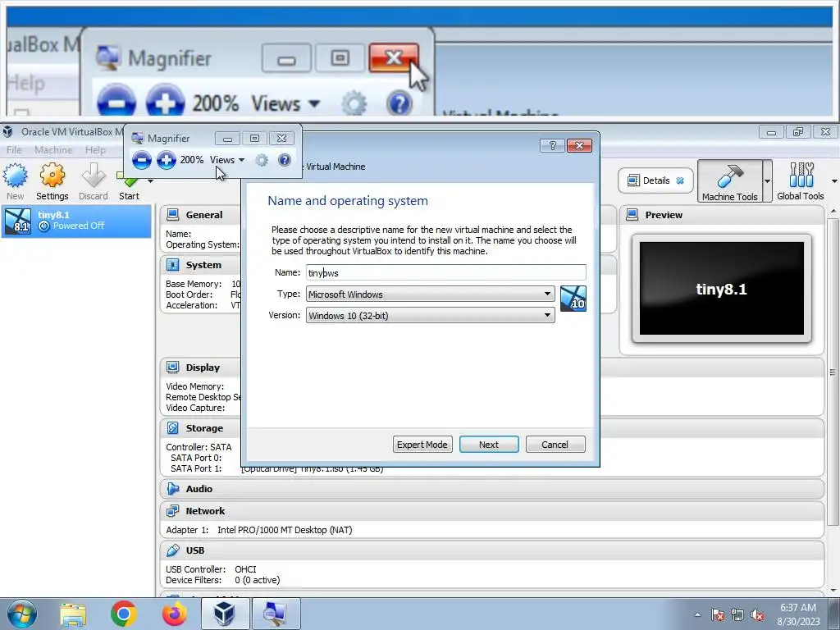Click the Windows 10 OS type icon
This screenshot has width=840, height=630.
tap(573, 299)
